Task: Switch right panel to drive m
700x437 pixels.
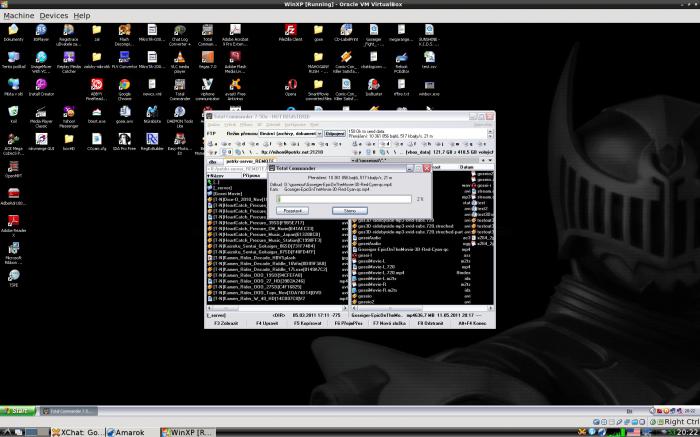Action: 453,144
